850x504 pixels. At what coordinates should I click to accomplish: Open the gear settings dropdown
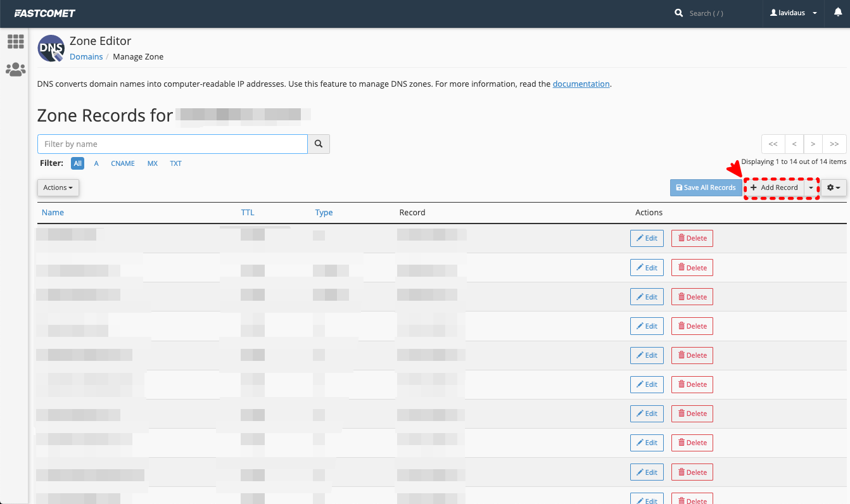(834, 187)
